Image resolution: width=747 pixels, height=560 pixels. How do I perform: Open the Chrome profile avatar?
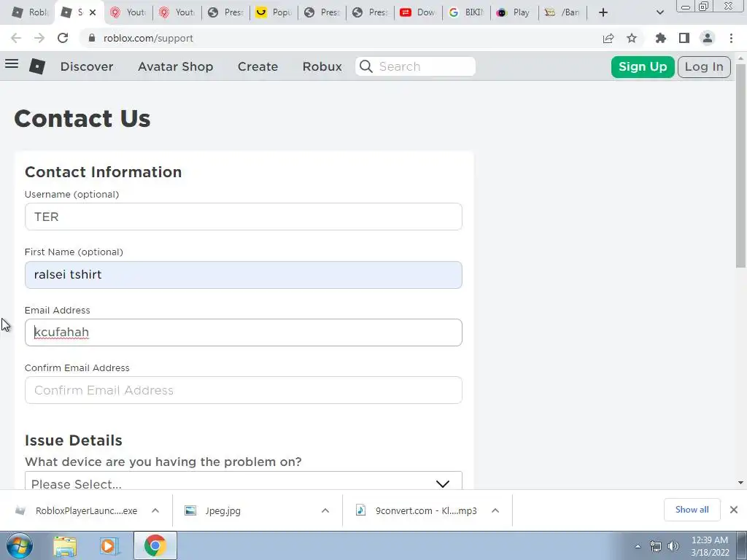point(708,38)
